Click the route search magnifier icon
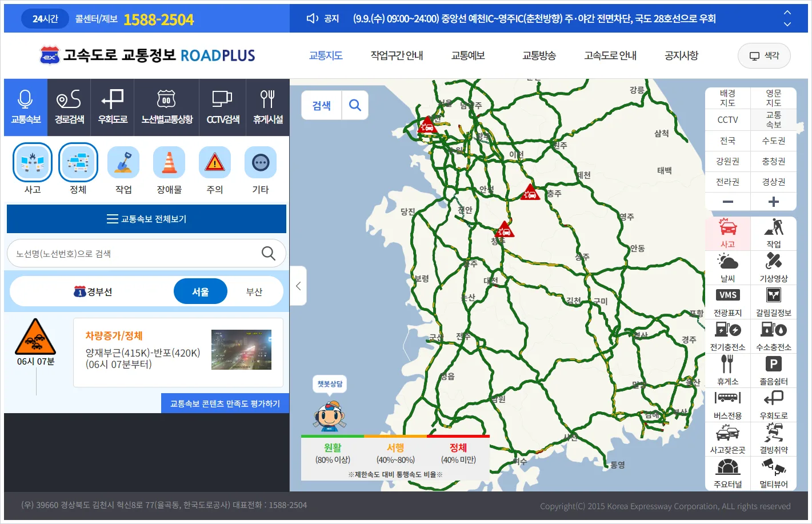812x524 pixels. 268,253
